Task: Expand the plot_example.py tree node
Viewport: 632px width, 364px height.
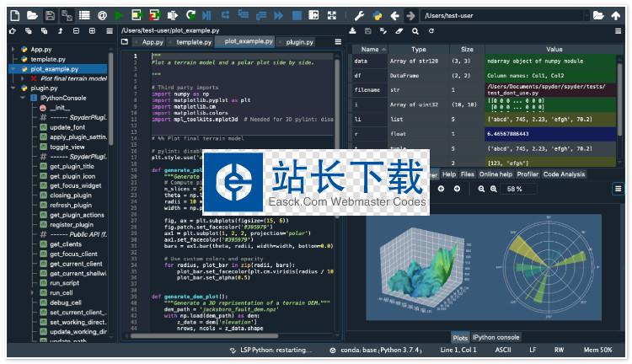Action: (13, 69)
